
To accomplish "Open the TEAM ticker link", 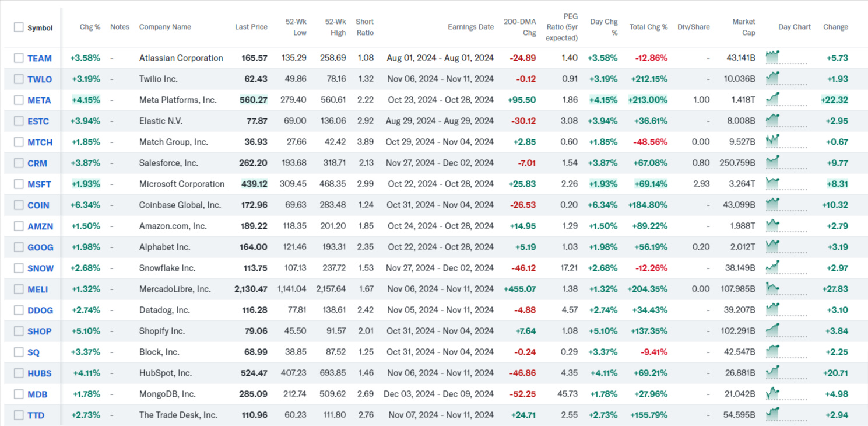I will (x=40, y=58).
